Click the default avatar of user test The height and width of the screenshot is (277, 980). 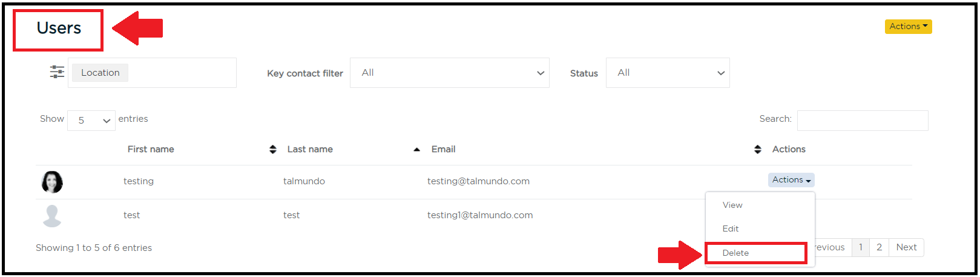click(52, 216)
